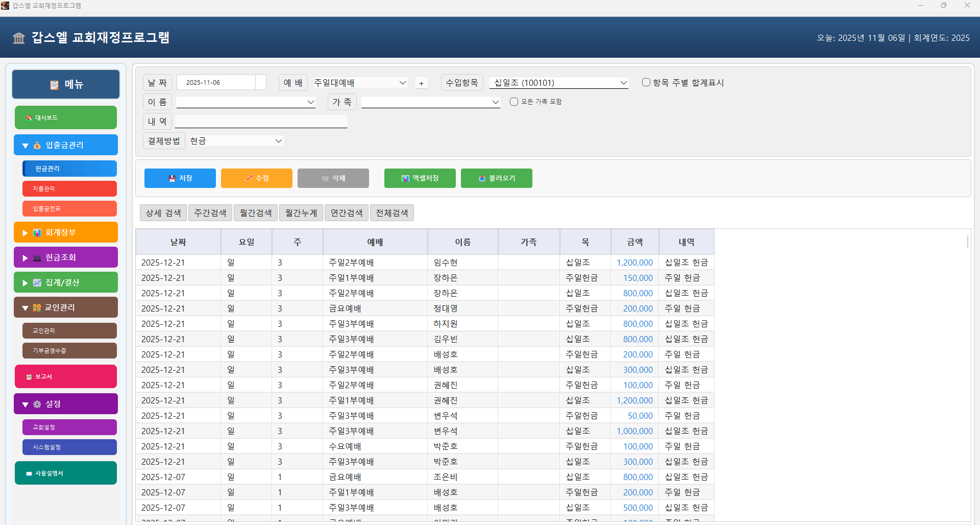Switch to the 월간검색 tab
980x525 pixels.
tap(256, 213)
